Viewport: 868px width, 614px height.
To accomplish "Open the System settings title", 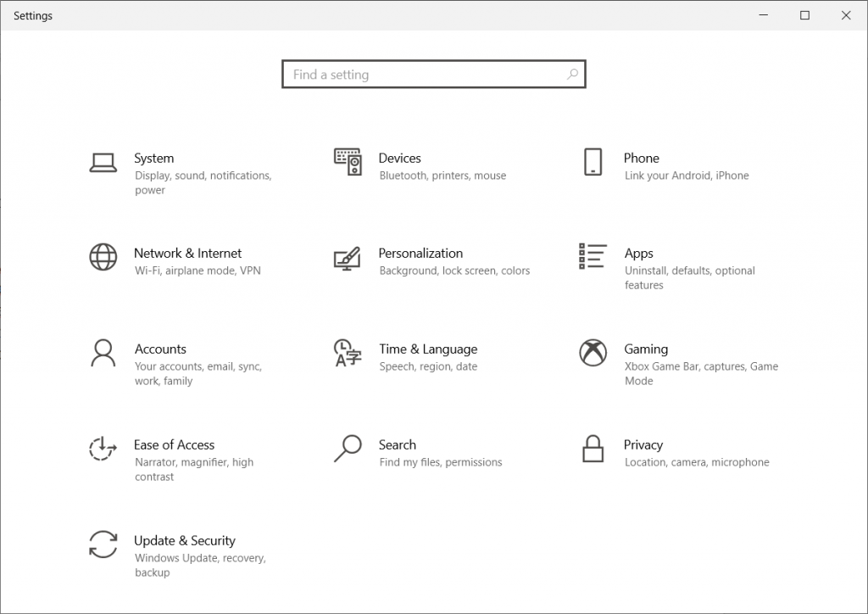I will [x=154, y=159].
